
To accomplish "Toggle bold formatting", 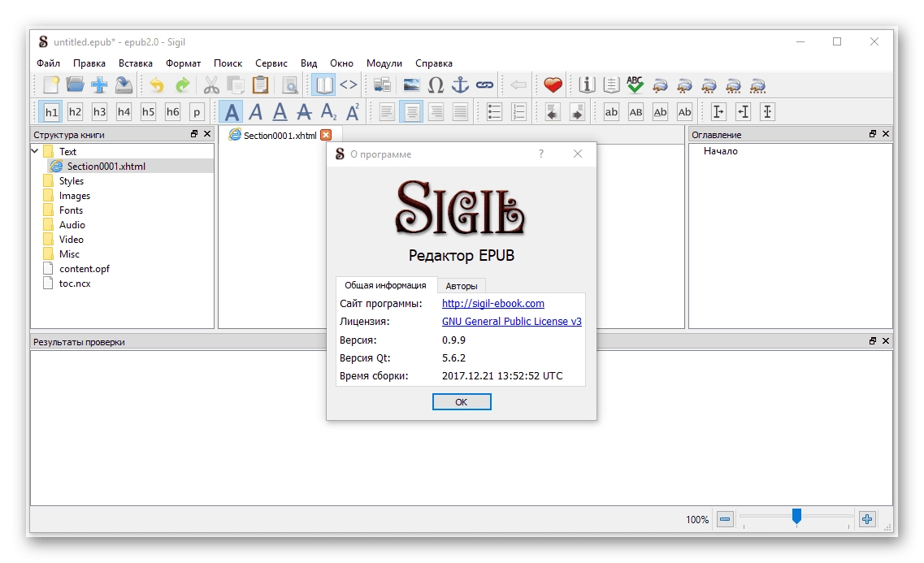I will tap(232, 112).
